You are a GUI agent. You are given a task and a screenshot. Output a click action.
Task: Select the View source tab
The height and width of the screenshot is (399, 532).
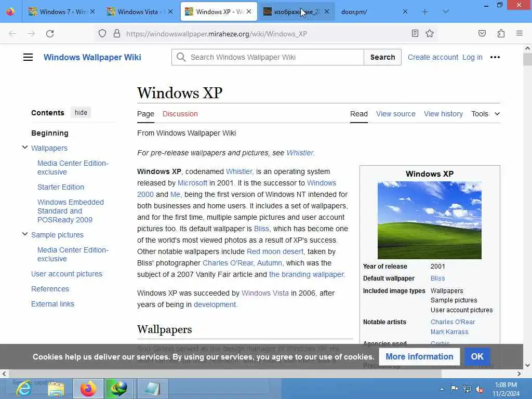[395, 114]
